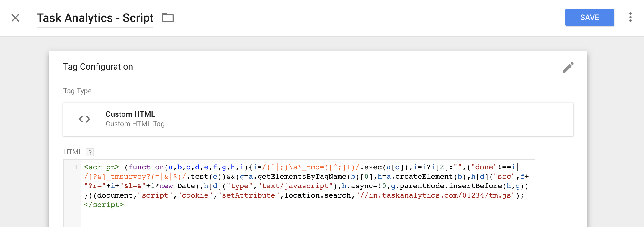Click getElementsByTagName in the code
Viewport: 644px width, 227px height.
click(x=302, y=177)
